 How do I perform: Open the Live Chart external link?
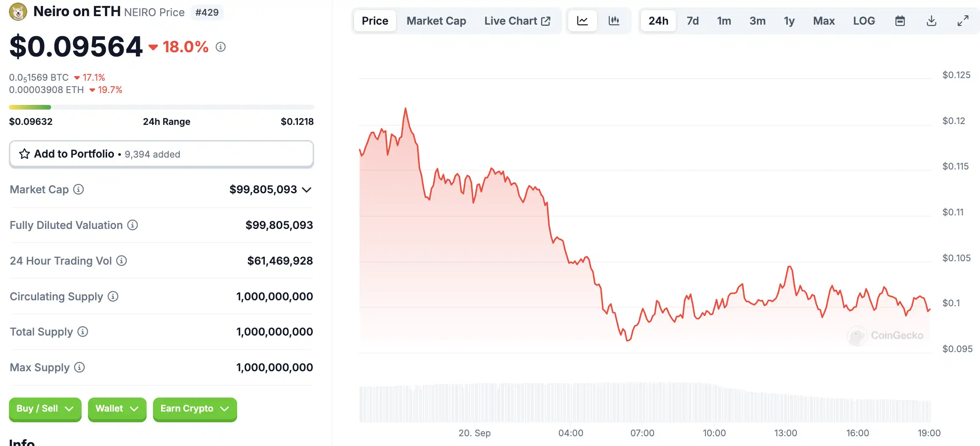coord(517,21)
